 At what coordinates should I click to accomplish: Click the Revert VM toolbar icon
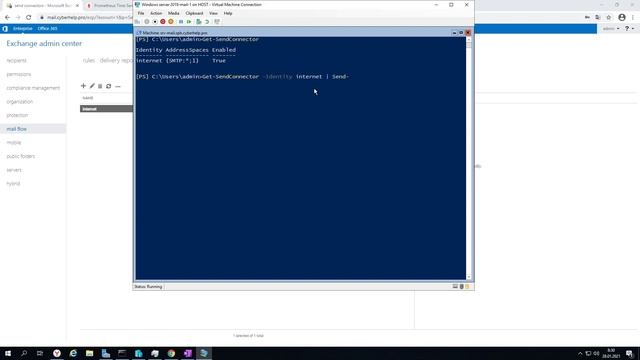207,22
